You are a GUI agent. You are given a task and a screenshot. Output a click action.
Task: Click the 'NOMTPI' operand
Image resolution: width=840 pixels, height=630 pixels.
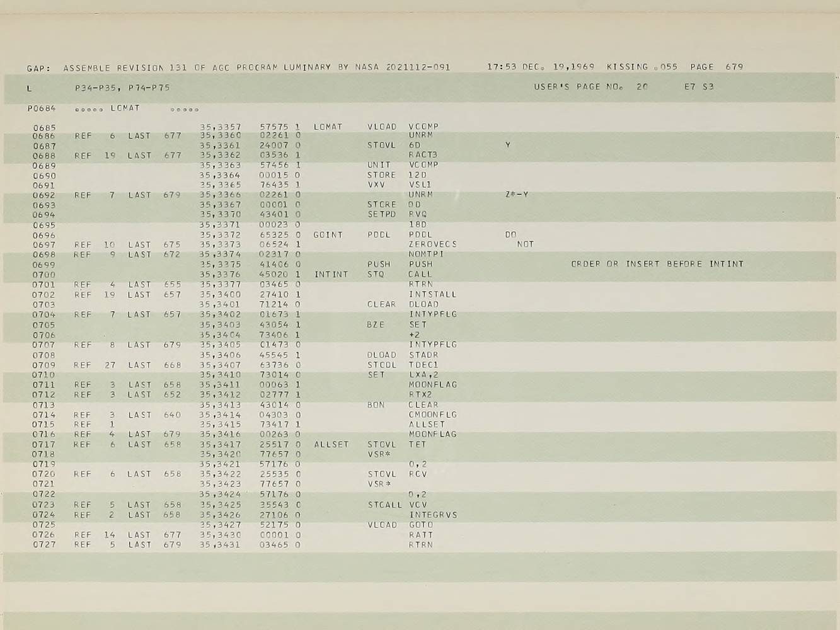click(x=427, y=255)
